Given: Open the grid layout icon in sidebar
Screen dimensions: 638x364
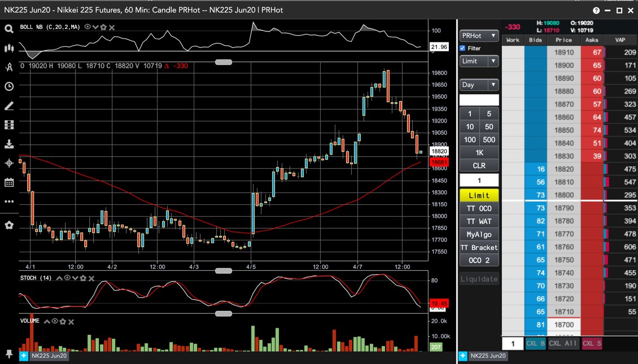Looking at the screenshot, I should pos(8,125).
